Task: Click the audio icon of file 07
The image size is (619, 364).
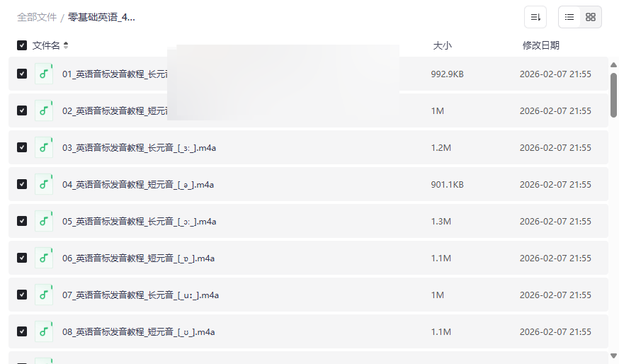Action: tap(44, 295)
